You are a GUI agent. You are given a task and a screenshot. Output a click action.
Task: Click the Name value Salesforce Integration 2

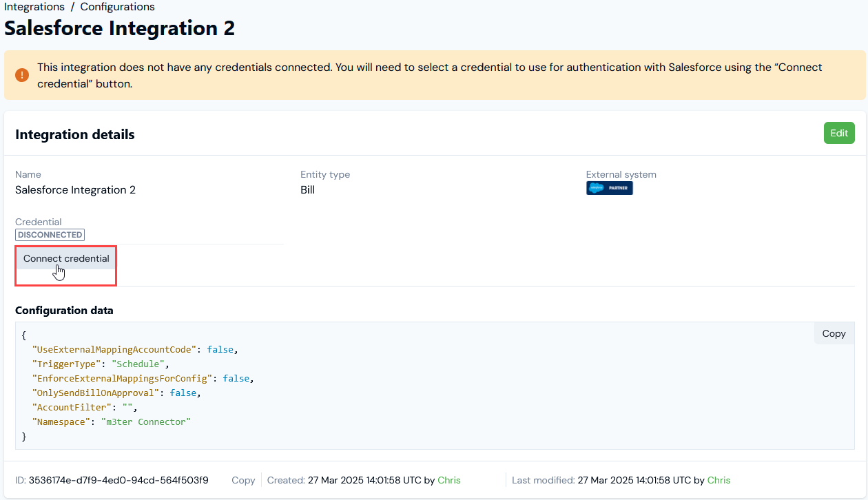[75, 190]
